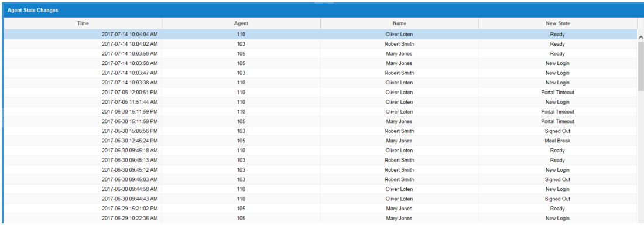Click Mary Jones New Login row at 10:22:36 AM
644x225 pixels.
pos(320,219)
